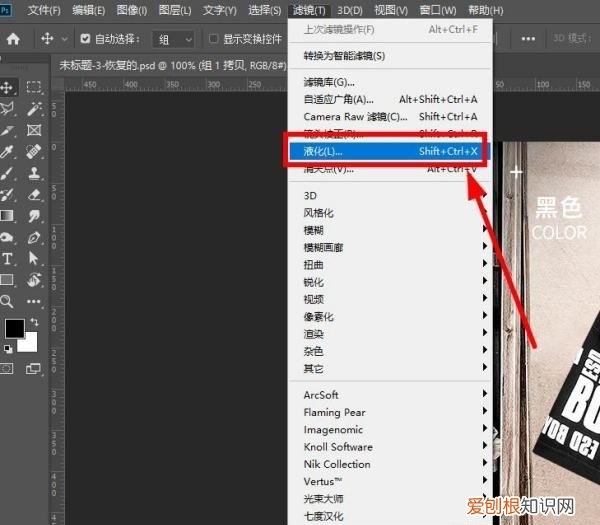Open the 杂色 filter submenu

pos(390,351)
